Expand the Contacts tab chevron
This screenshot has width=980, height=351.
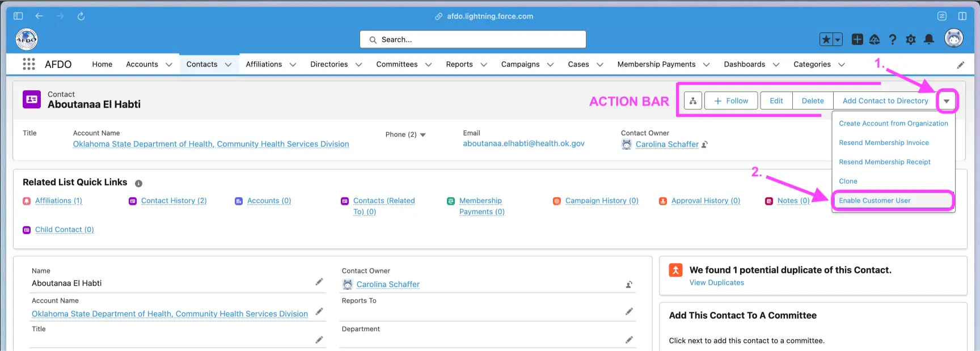228,65
